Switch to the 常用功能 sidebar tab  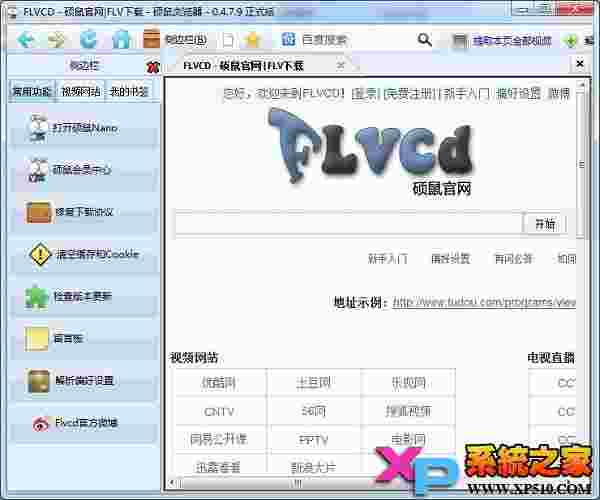(32, 91)
